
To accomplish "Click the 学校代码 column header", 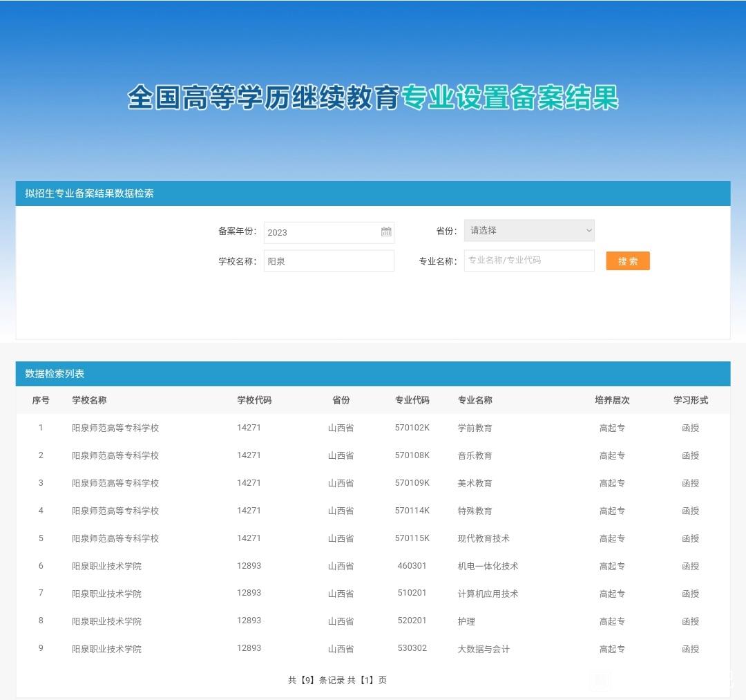I will pos(254,400).
